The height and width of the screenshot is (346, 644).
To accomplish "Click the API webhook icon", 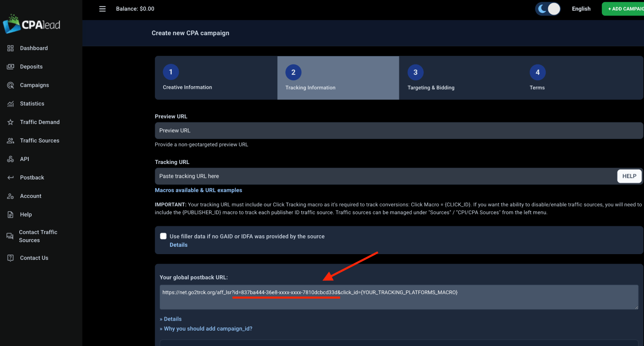I will [x=11, y=159].
